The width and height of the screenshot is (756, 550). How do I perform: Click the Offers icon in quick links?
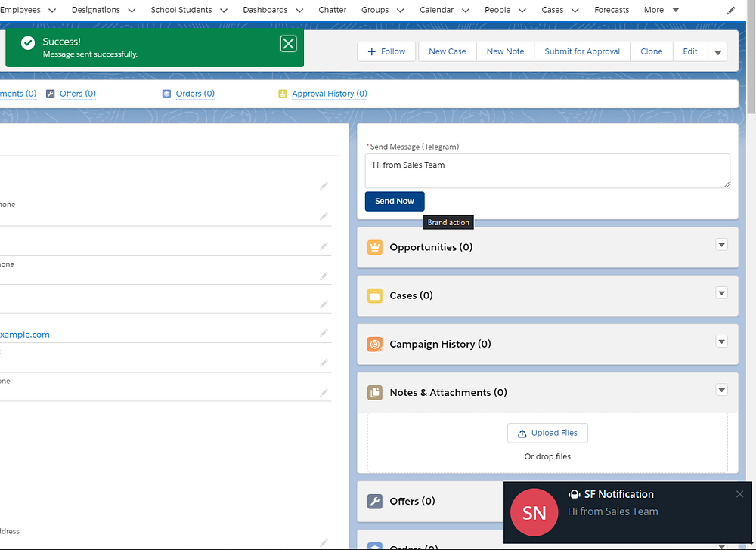click(x=50, y=94)
